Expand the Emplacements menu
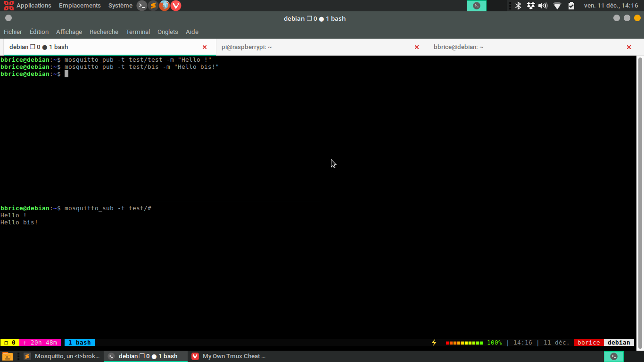The image size is (644, 362). coord(80,6)
